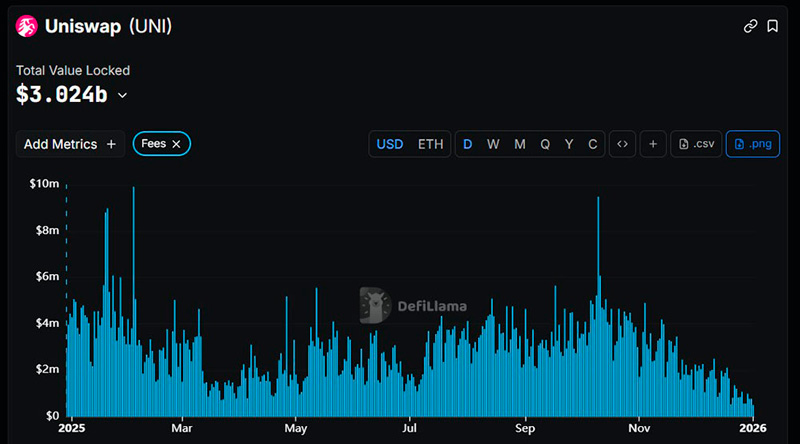Click the May x-axis label
The width and height of the screenshot is (800, 444).
click(x=296, y=428)
